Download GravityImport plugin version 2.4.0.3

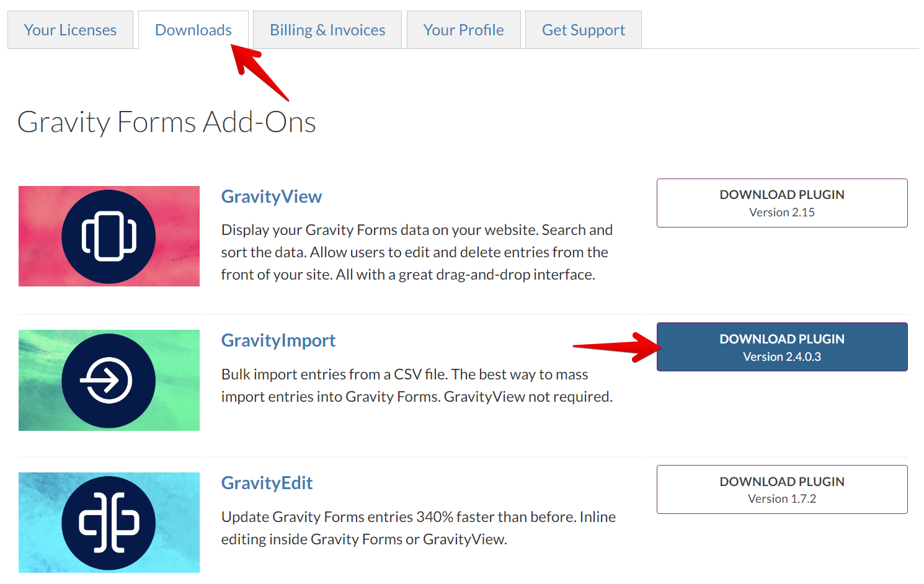[x=781, y=347]
